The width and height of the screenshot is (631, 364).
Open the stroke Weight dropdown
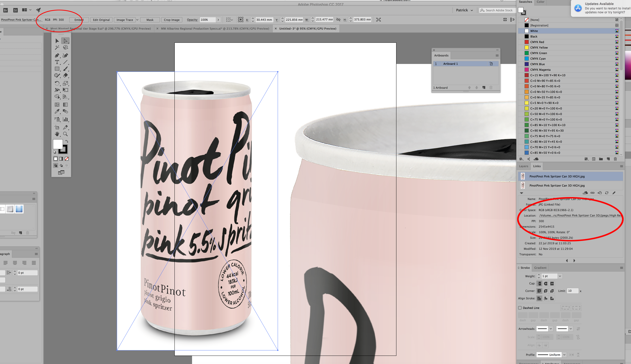pyautogui.click(x=560, y=276)
